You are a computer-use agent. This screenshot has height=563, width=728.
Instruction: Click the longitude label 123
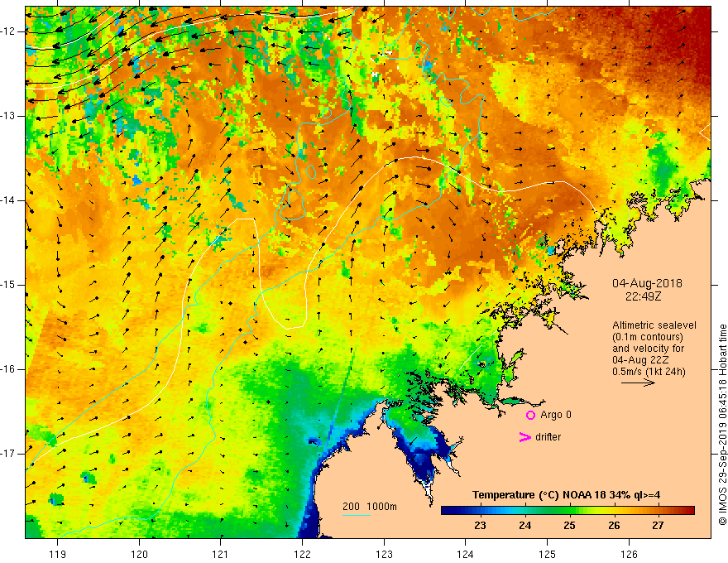point(384,554)
